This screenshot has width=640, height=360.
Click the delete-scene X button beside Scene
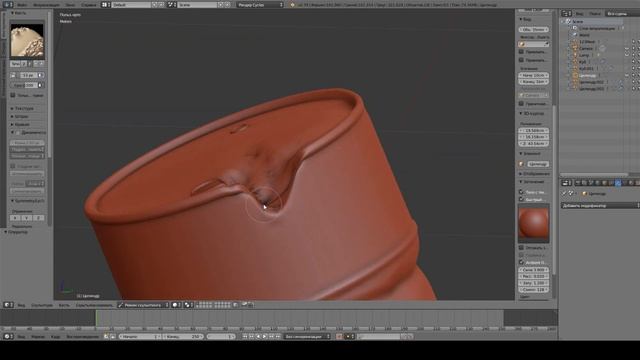coord(228,5)
